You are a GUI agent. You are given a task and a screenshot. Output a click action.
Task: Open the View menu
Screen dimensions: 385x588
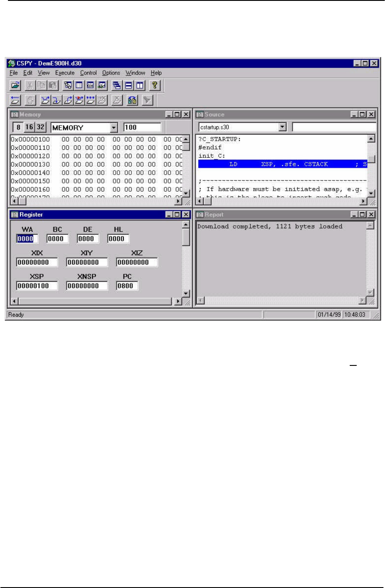click(44, 73)
